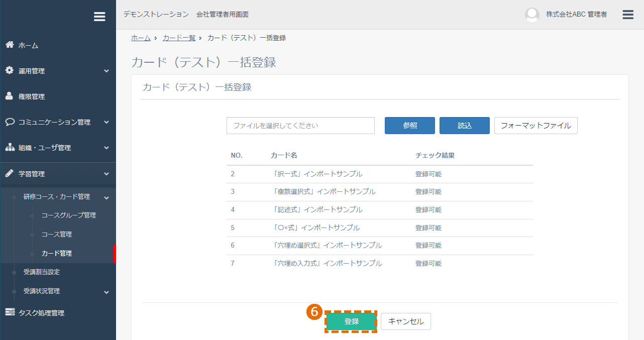Click the pencil icon beside 学習管理
644x340 pixels.
pos(10,173)
